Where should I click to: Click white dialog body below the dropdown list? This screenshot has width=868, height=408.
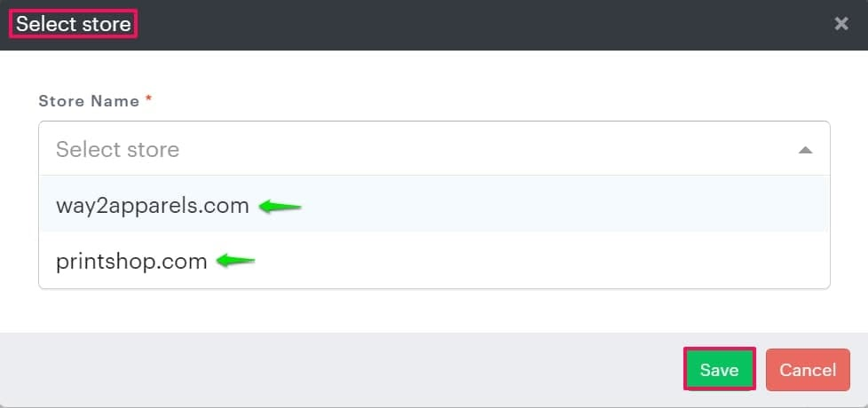(435, 310)
